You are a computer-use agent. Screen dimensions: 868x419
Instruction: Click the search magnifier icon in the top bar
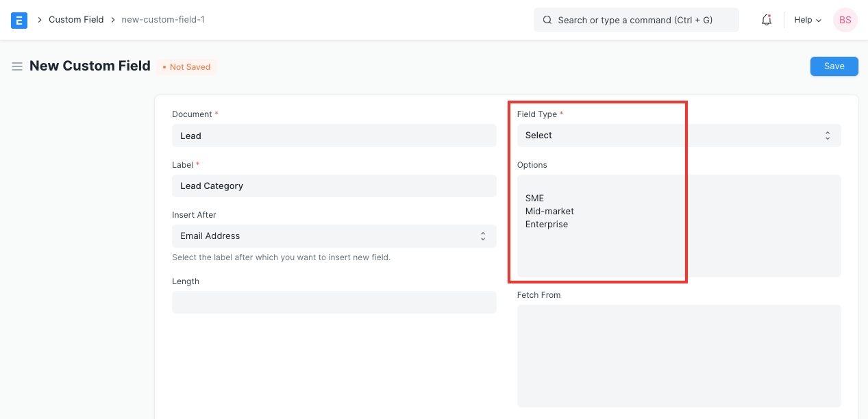click(547, 20)
